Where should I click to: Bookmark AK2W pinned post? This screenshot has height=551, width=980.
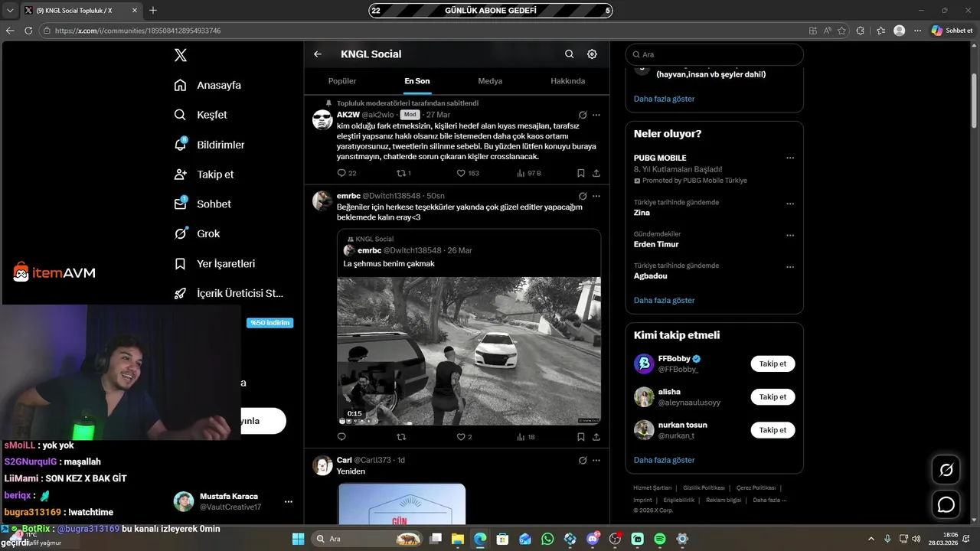pos(581,174)
